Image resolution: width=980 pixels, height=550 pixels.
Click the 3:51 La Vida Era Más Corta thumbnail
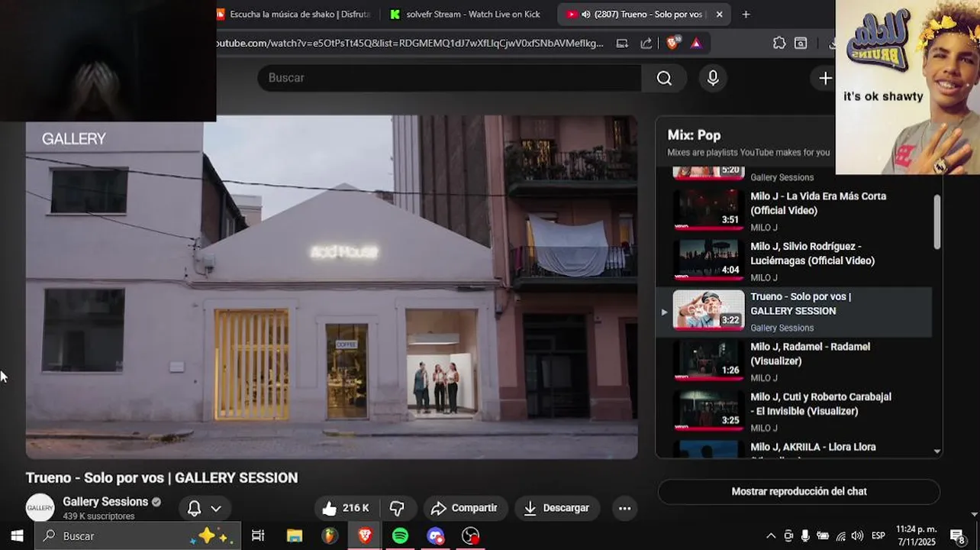(708, 209)
